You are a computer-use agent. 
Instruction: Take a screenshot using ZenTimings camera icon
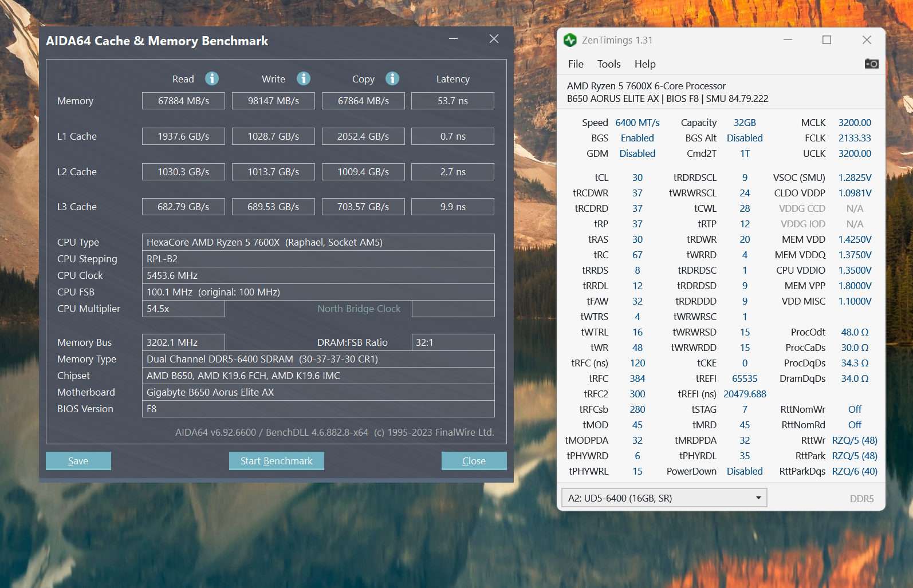(871, 64)
